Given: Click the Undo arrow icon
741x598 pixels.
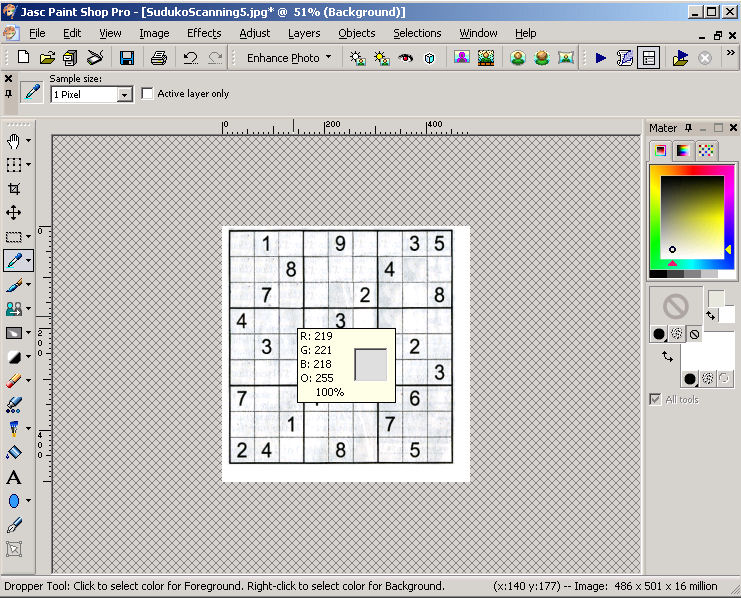Looking at the screenshot, I should [190, 58].
